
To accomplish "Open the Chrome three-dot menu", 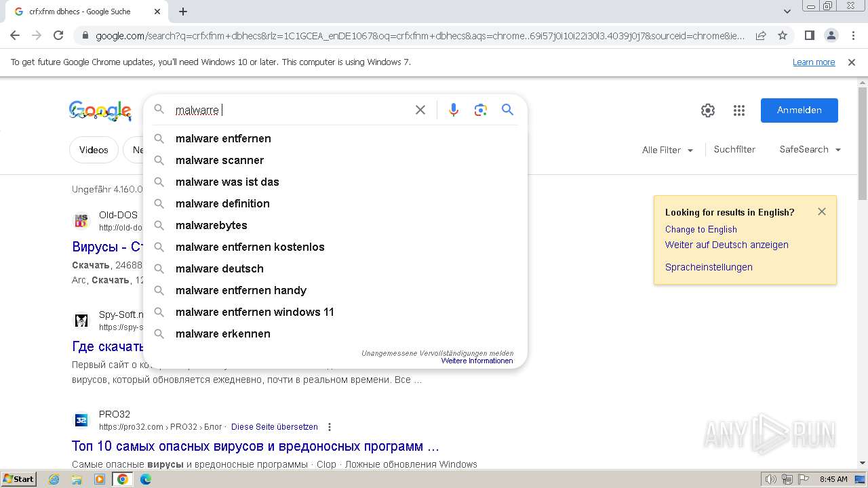I will (853, 35).
